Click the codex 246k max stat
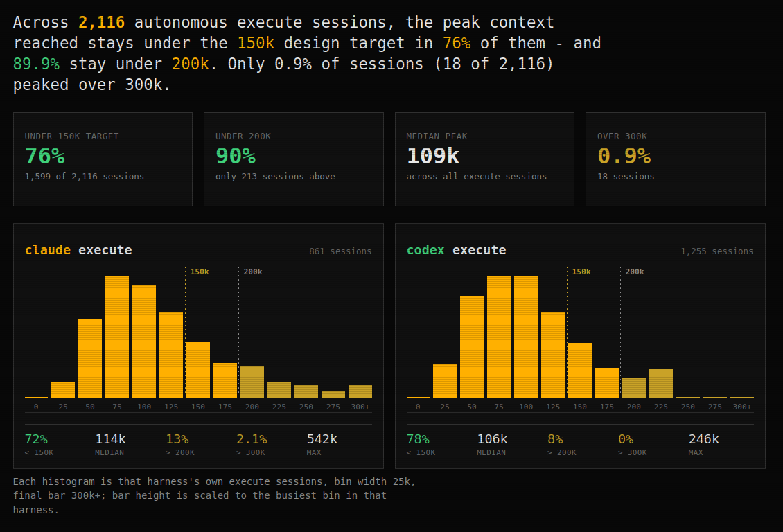The width and height of the screenshot is (783, 532). click(x=703, y=439)
